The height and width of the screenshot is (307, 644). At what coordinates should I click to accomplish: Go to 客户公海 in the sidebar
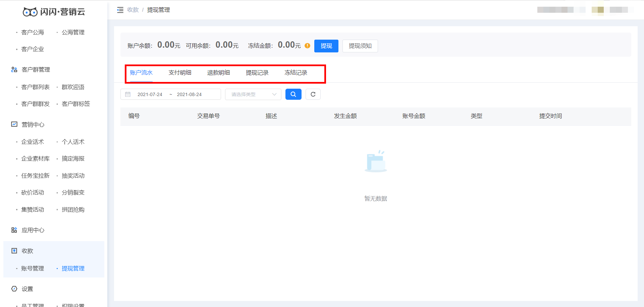33,32
